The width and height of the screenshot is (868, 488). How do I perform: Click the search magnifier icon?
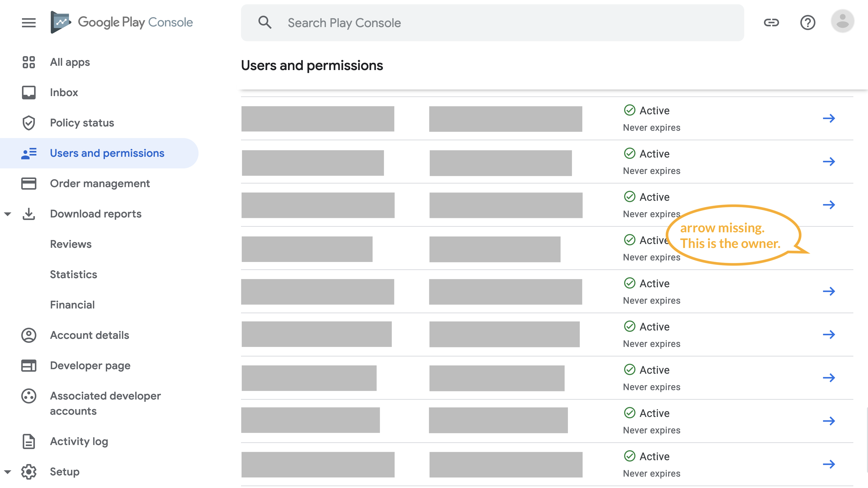[x=265, y=23]
